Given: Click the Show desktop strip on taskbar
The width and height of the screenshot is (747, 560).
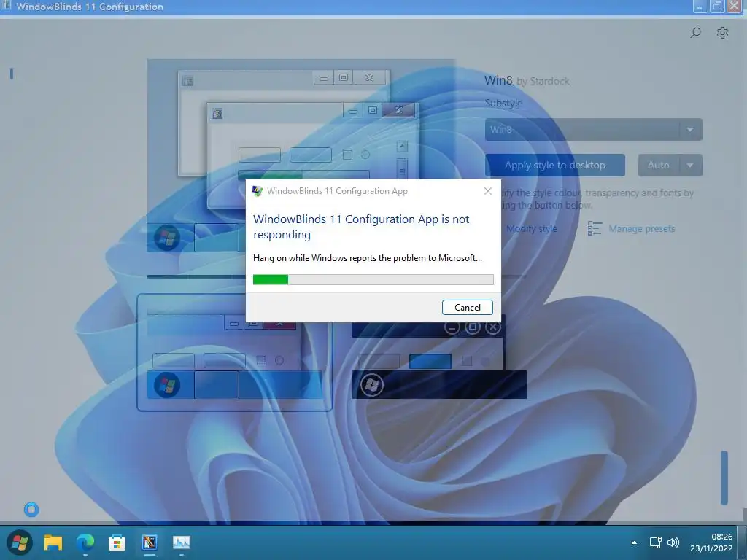Looking at the screenshot, I should (743, 542).
